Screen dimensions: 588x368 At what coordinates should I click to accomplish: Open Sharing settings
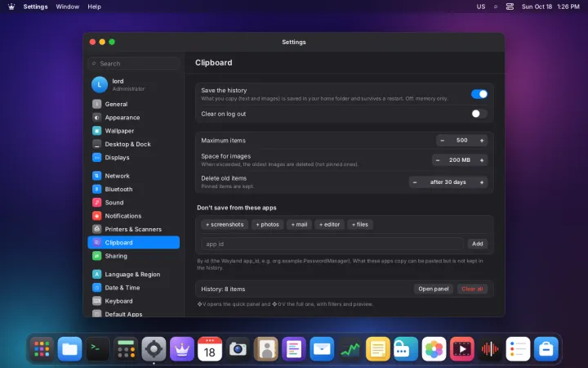[x=133, y=256]
